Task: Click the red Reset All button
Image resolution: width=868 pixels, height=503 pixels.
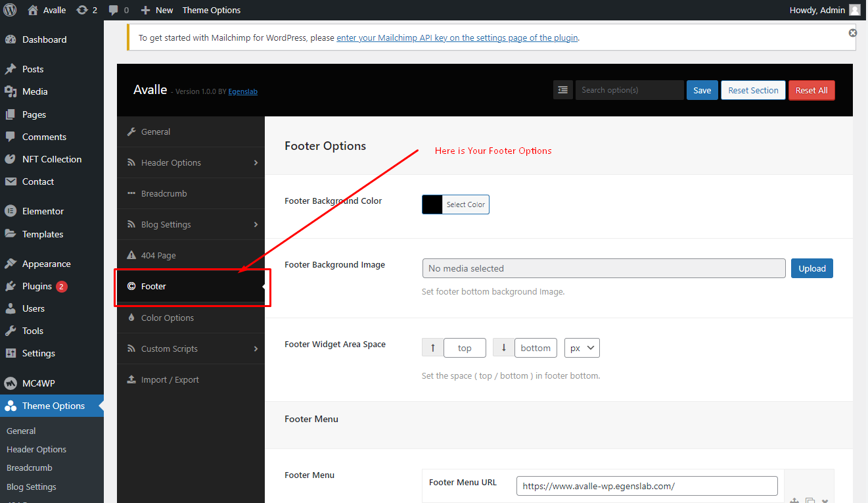Action: point(811,90)
